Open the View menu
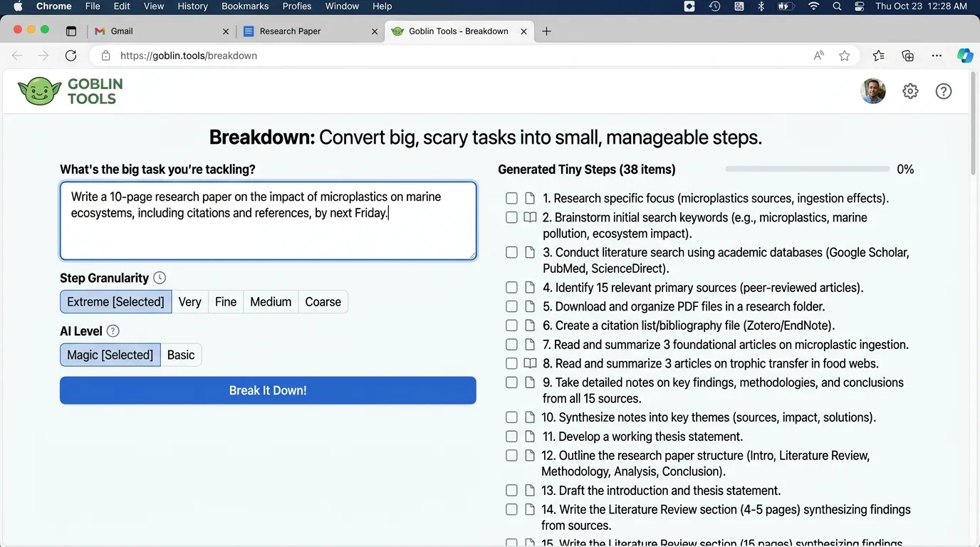The width and height of the screenshot is (980, 547). (154, 6)
